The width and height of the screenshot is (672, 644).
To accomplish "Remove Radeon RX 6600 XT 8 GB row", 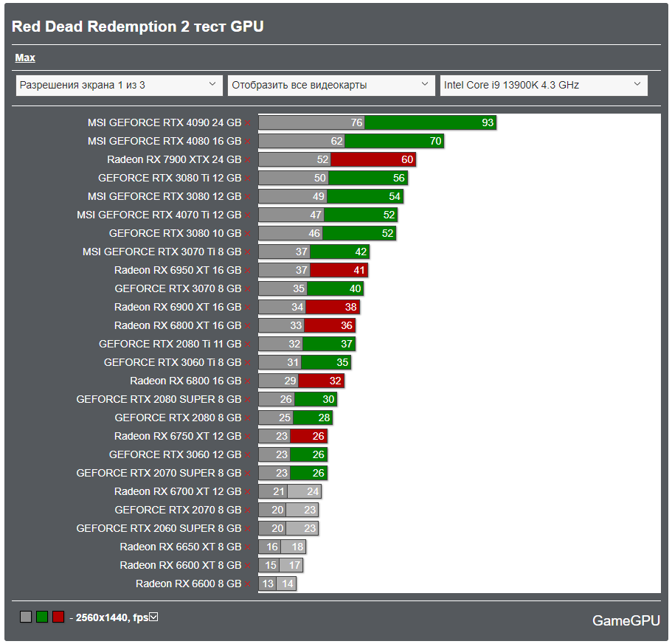I will coord(248,565).
